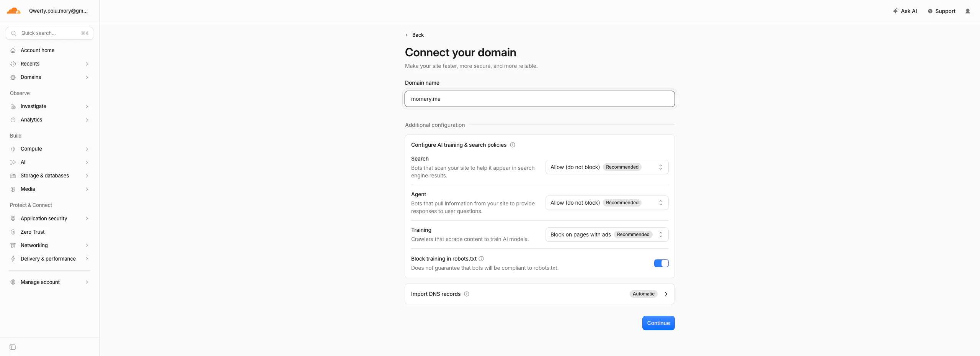This screenshot has height=356, width=980.
Task: Open the Training policy dropdown
Action: pyautogui.click(x=607, y=235)
